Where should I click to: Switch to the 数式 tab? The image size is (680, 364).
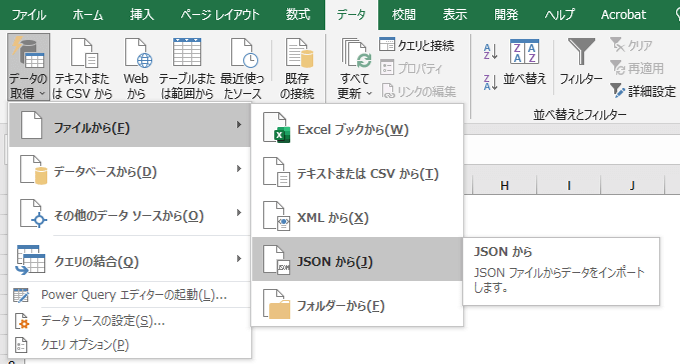(x=298, y=15)
